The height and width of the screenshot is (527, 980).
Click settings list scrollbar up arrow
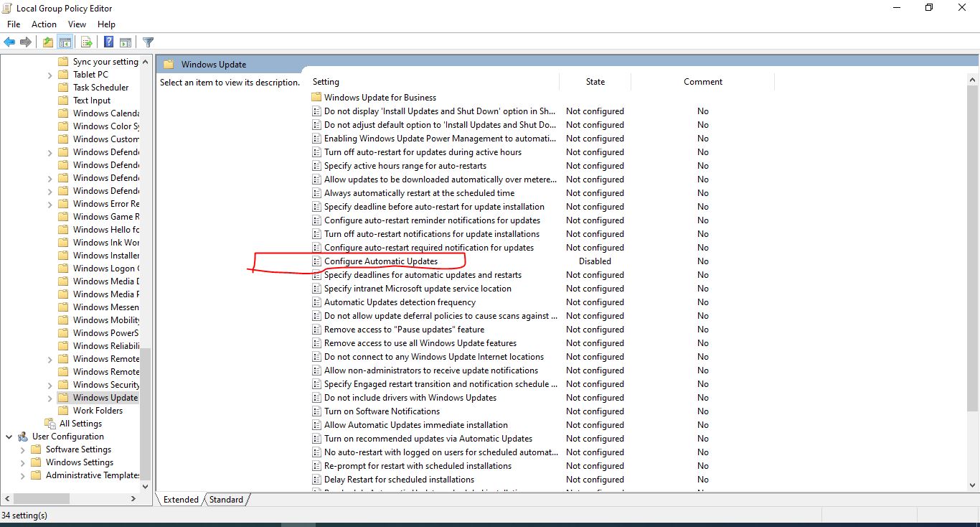(x=972, y=78)
